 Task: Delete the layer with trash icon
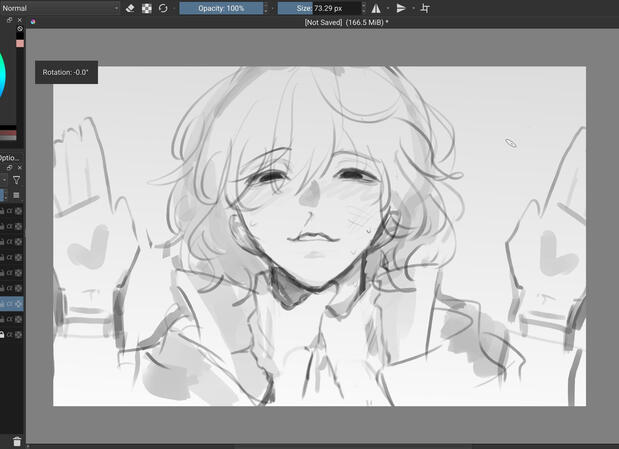(17, 441)
